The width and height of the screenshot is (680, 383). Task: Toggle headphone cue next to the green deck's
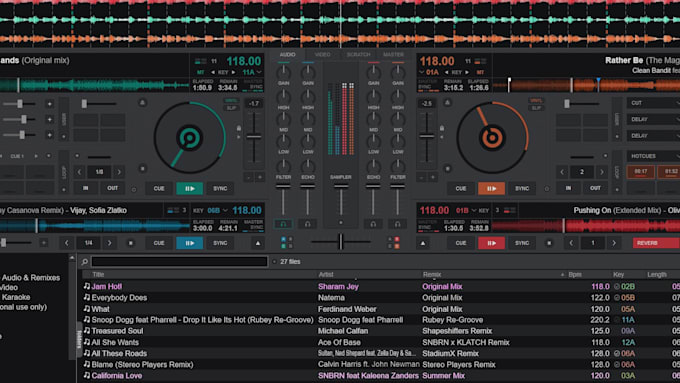click(x=307, y=224)
